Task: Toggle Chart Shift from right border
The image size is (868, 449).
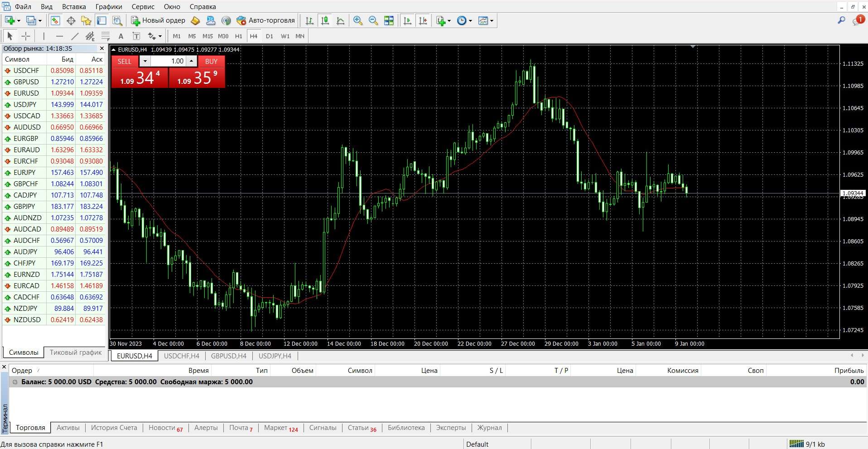Action: (x=423, y=20)
